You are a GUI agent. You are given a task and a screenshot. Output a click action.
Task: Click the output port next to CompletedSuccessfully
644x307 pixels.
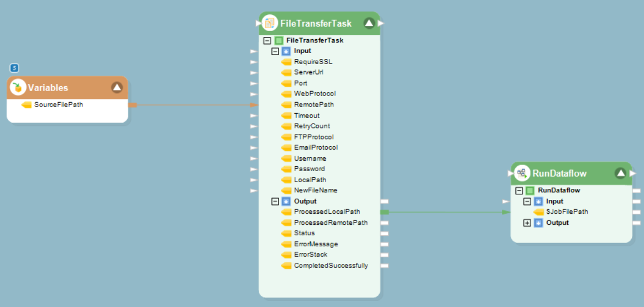(385, 266)
